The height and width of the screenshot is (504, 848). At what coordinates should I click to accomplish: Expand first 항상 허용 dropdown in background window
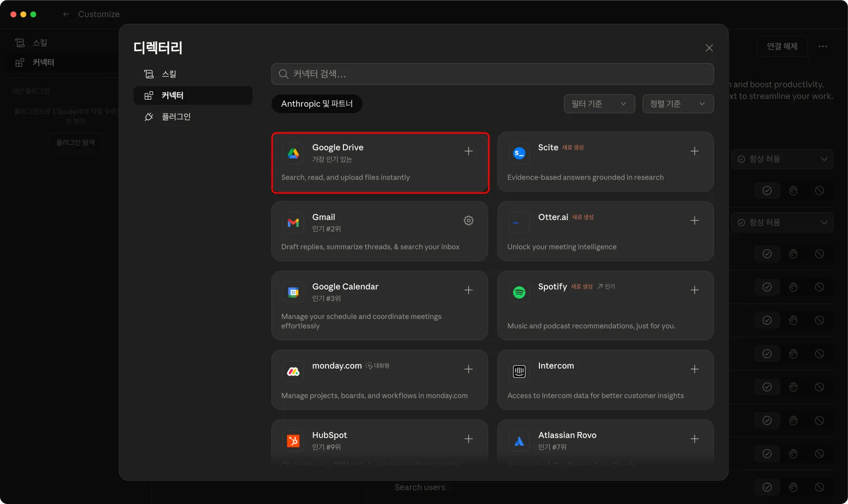pyautogui.click(x=782, y=159)
